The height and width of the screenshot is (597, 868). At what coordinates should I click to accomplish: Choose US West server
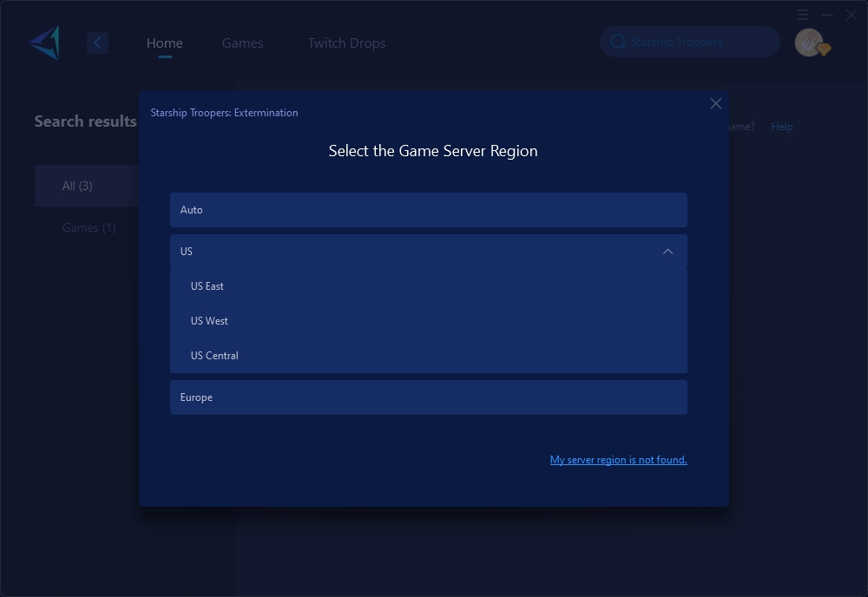(429, 321)
